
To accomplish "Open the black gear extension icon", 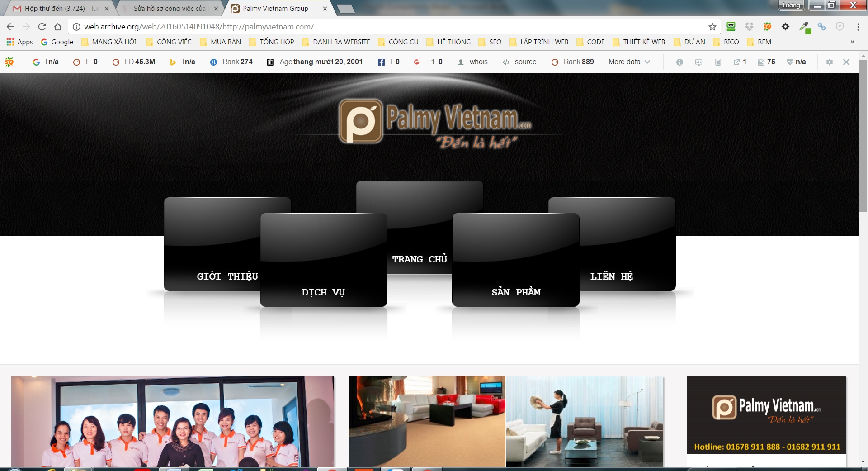I will pos(785,27).
